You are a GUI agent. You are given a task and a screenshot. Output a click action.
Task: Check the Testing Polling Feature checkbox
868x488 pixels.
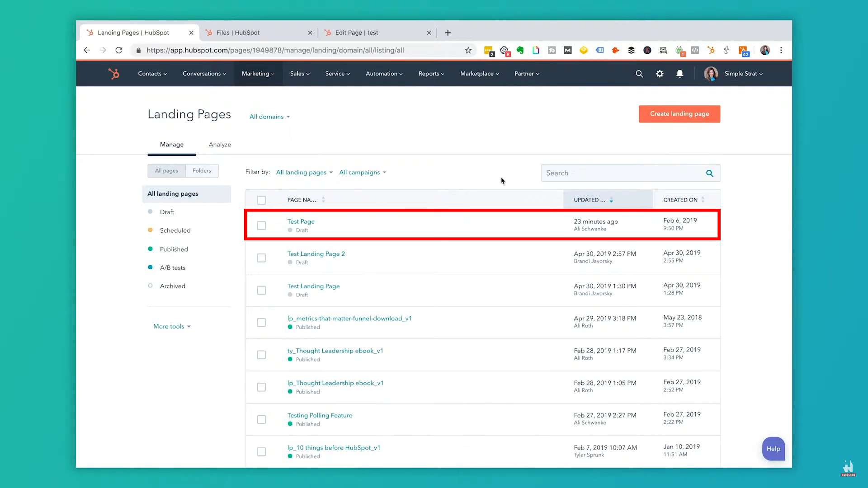261,419
